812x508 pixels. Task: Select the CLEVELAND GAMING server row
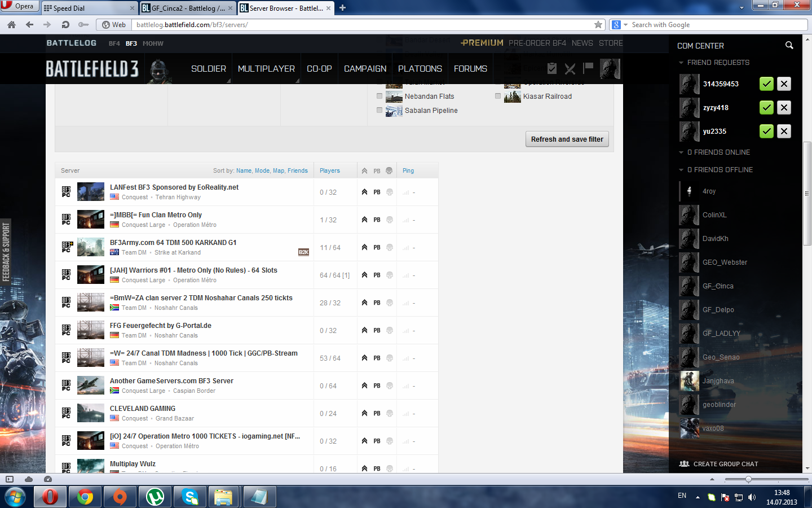[x=246, y=413]
